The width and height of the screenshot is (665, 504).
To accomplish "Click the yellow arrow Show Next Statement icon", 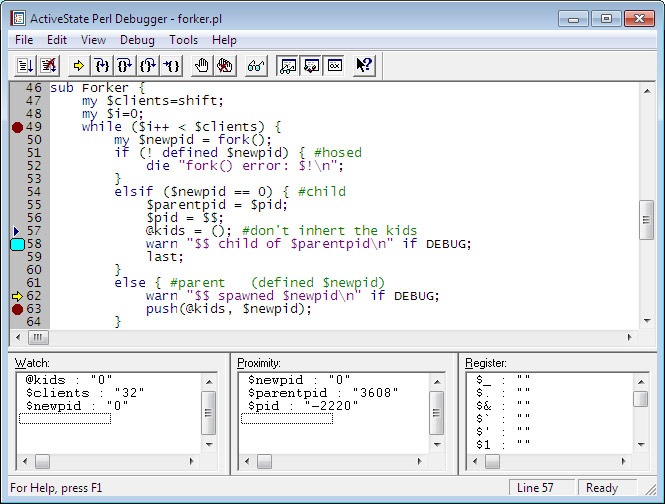I will pyautogui.click(x=79, y=66).
